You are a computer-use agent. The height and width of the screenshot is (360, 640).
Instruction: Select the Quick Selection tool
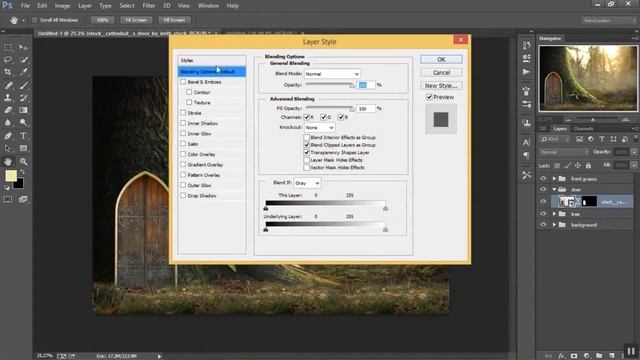pyautogui.click(x=23, y=60)
